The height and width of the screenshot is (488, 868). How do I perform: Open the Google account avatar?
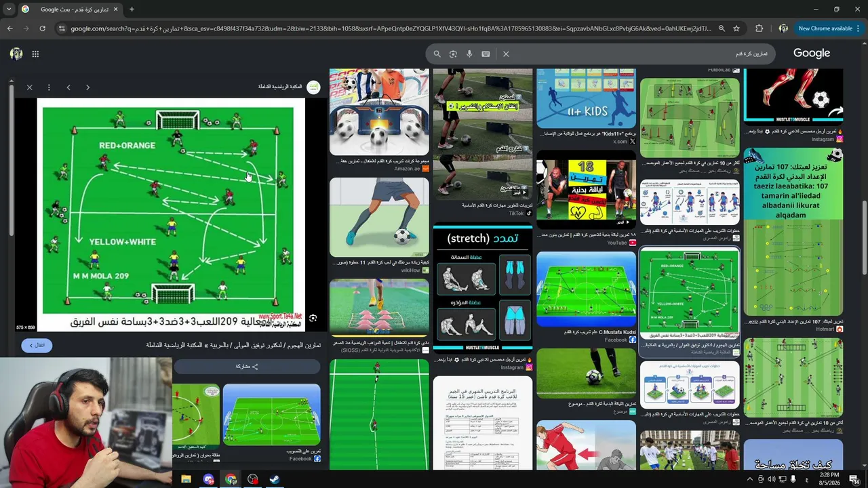pyautogui.click(x=16, y=54)
